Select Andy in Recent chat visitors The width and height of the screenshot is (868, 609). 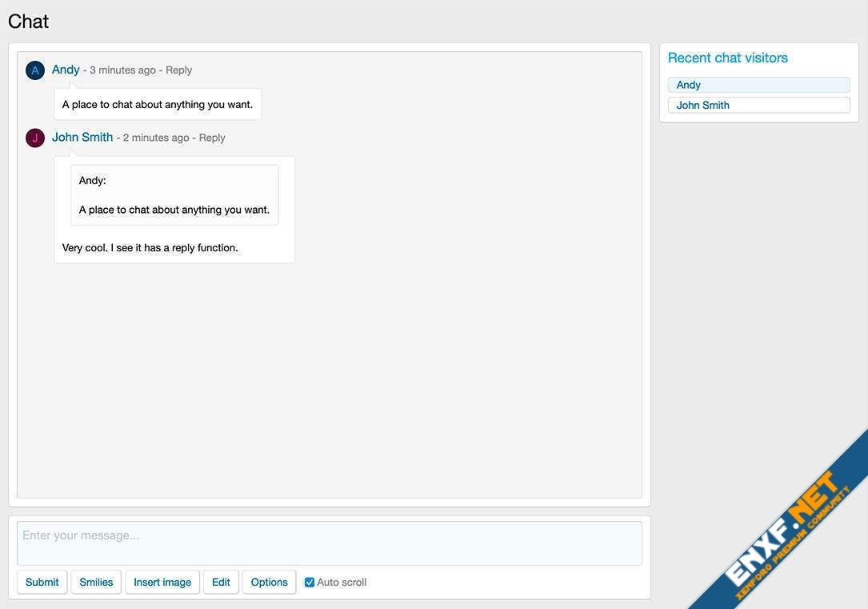tap(758, 85)
